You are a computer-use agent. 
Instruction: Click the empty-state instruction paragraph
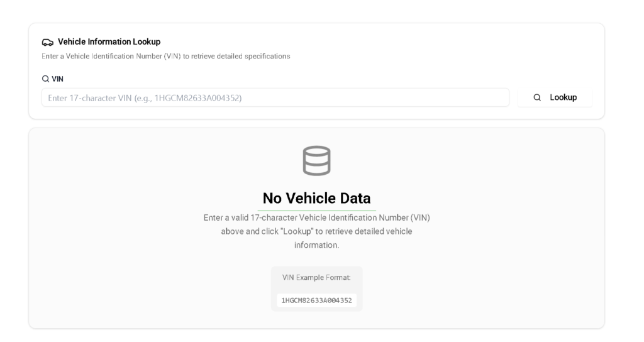(x=316, y=231)
